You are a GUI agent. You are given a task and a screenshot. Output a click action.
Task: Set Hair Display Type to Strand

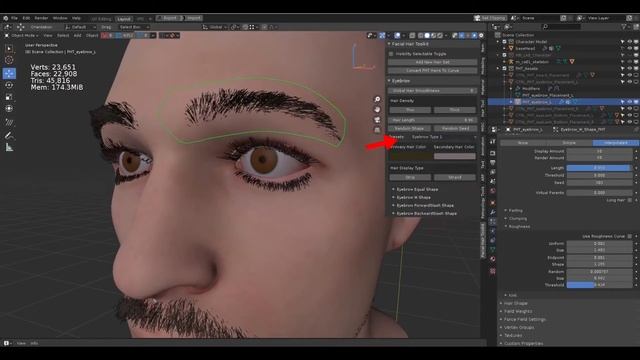point(455,178)
